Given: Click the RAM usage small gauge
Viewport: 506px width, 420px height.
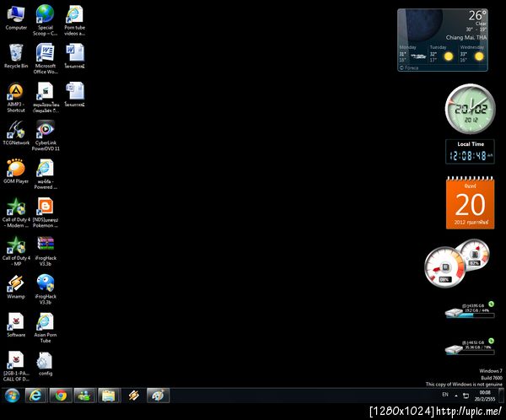Looking at the screenshot, I should [474, 255].
